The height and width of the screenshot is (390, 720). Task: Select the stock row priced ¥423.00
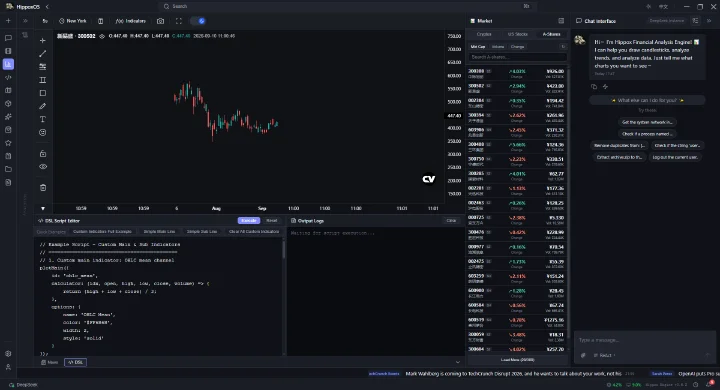tap(516, 88)
